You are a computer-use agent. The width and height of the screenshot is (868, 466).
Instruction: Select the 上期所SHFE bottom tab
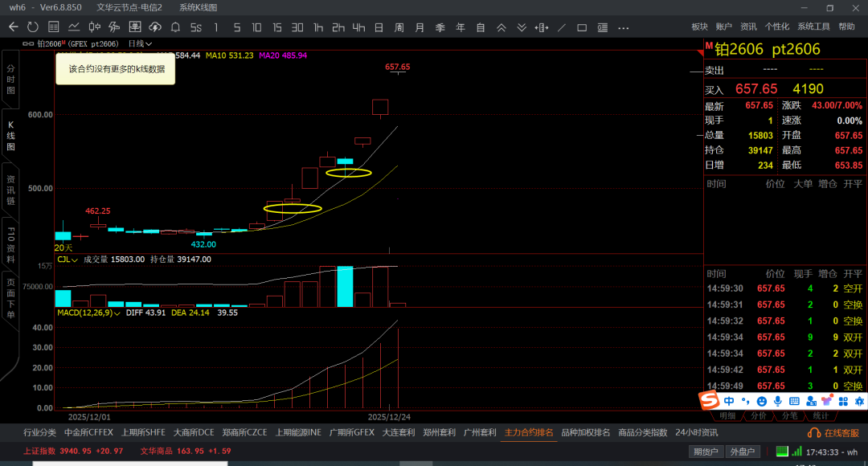143,433
